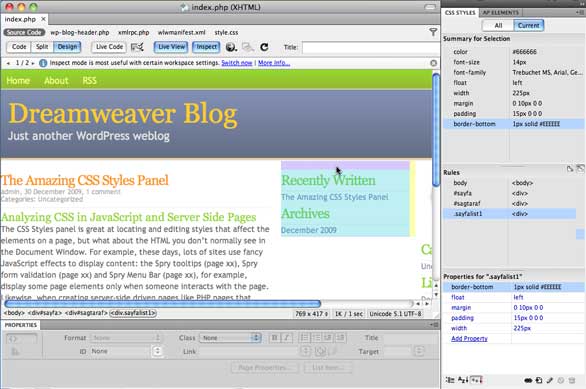The height and width of the screenshot is (389, 586).
Task: Open the Link field dropdown arrows
Action: pyautogui.click(x=305, y=351)
